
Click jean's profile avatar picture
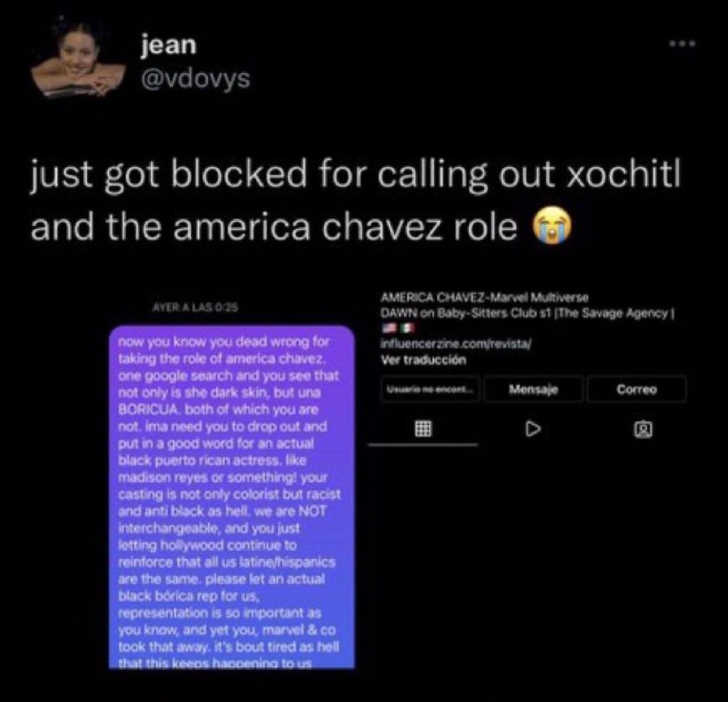[x=77, y=58]
